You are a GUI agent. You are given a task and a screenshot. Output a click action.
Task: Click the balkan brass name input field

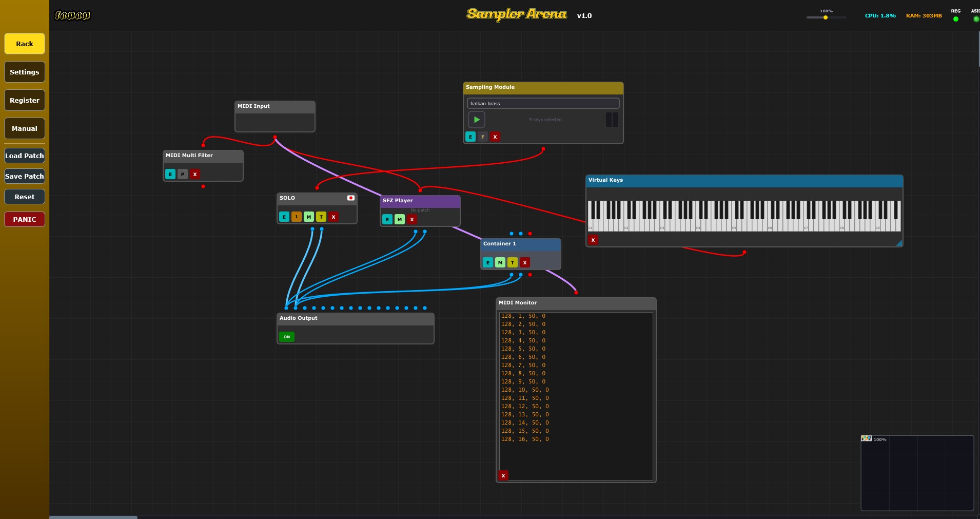543,103
